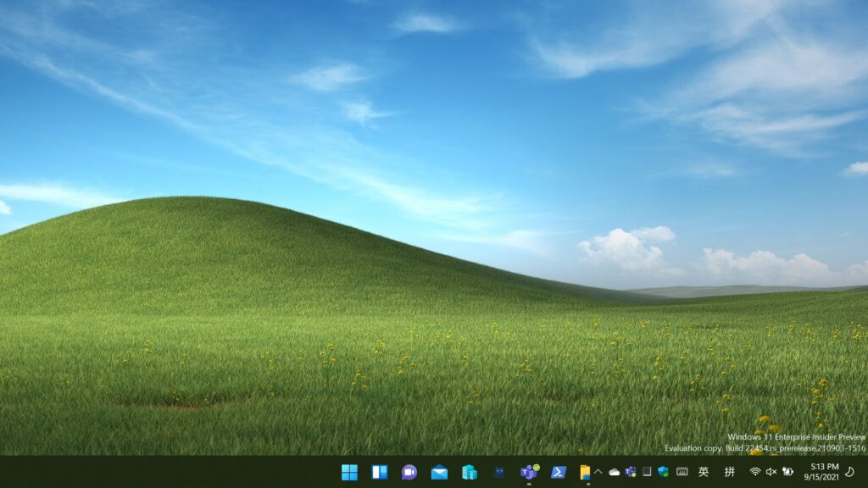Click the OneDrive cloud tray icon
The image size is (868, 488).
point(615,472)
